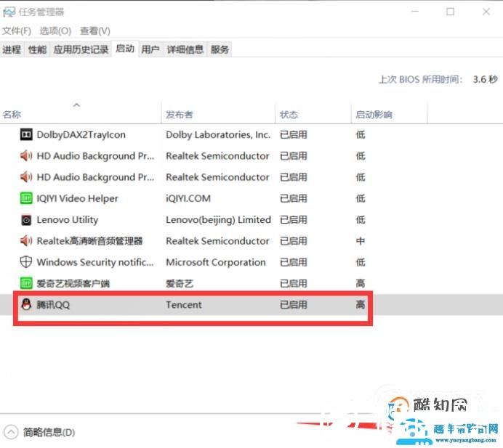
Task: Click the 腾讯QQ penguin icon
Action: (x=26, y=304)
